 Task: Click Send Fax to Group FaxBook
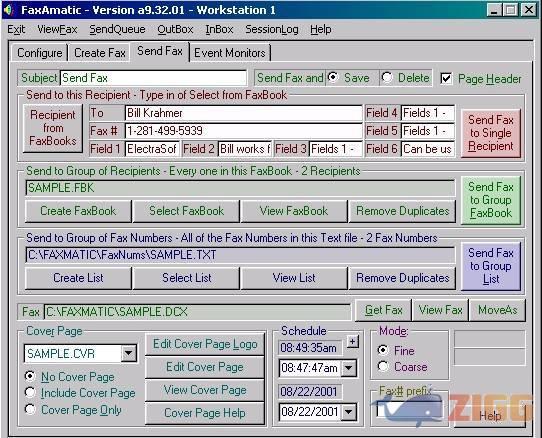pyautogui.click(x=491, y=200)
